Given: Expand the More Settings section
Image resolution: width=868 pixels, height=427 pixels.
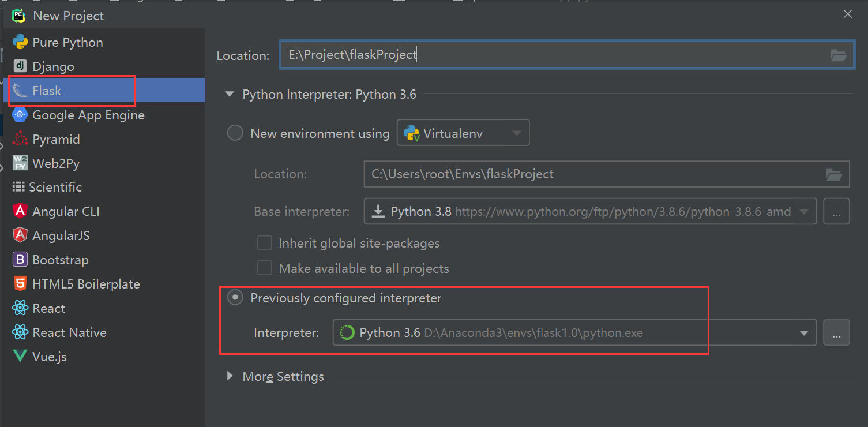Looking at the screenshot, I should 230,376.
